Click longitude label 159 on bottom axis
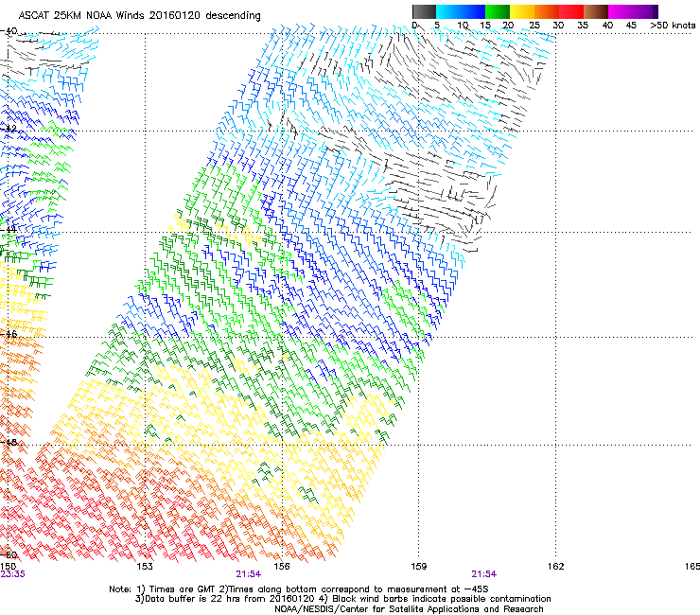The image size is (700, 615). click(418, 567)
